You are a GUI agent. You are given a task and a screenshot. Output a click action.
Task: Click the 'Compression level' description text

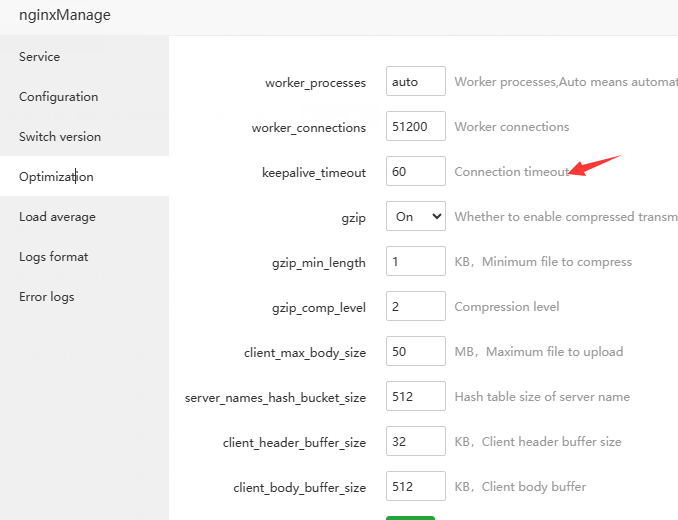[x=507, y=307]
